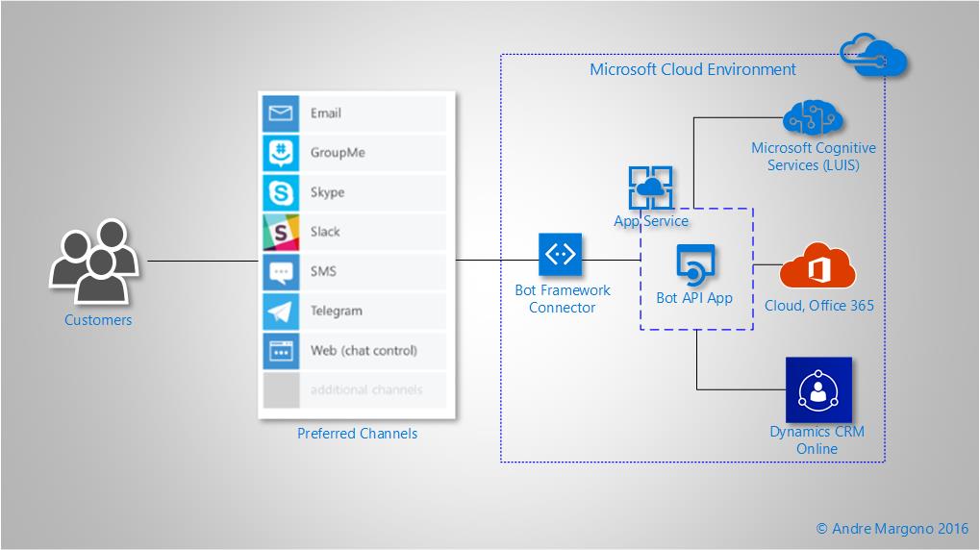The height and width of the screenshot is (550, 980).
Task: Click the Preferred Channels caption
Action: pos(357,434)
